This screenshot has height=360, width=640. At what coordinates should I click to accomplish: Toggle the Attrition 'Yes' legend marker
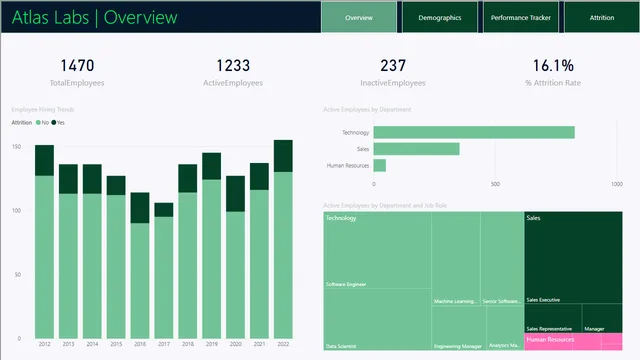[53, 122]
